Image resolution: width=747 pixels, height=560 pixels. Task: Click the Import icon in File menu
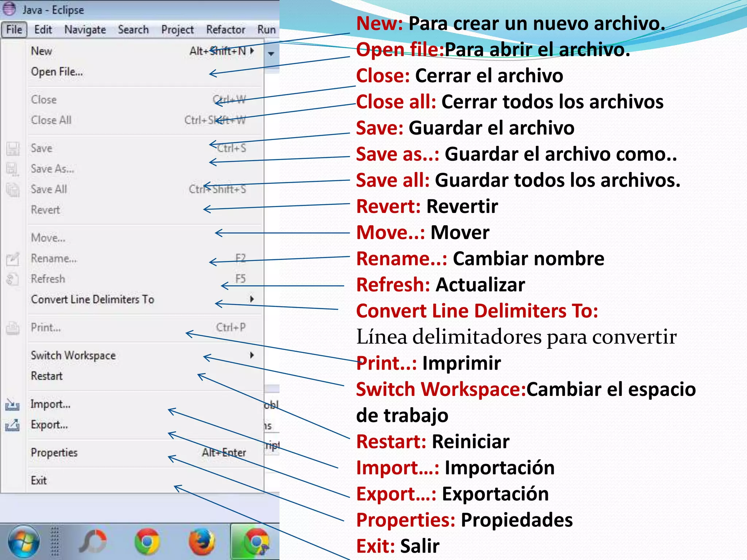tap(12, 404)
